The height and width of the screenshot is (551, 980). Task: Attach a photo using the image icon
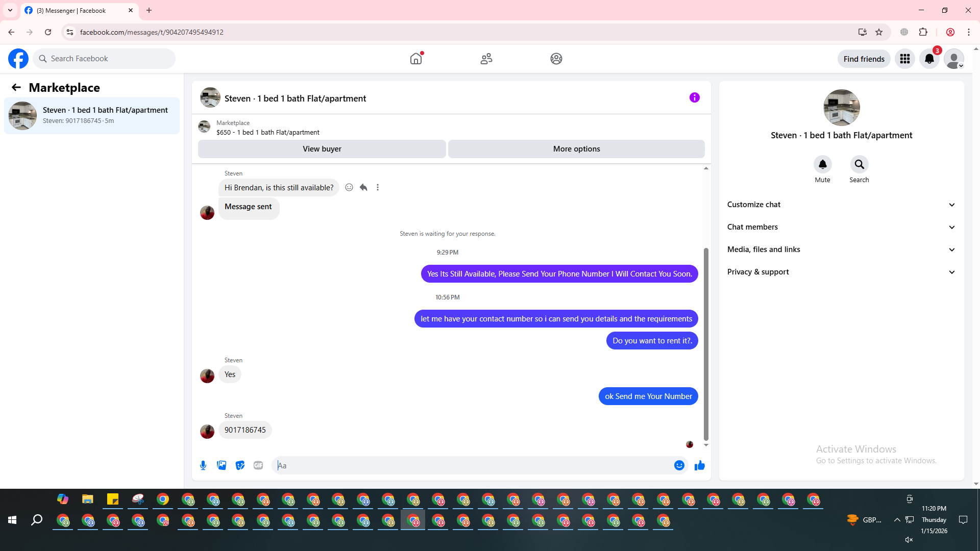coord(222,465)
